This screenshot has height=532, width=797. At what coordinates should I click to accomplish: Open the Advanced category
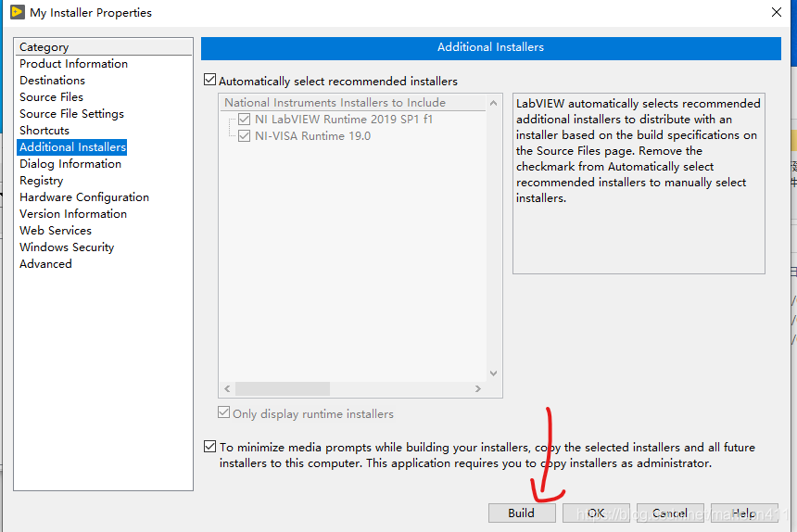45,264
